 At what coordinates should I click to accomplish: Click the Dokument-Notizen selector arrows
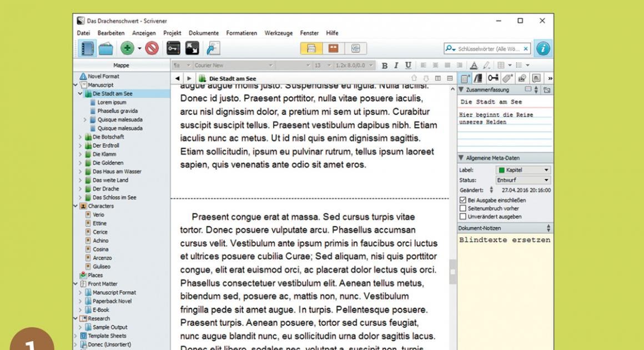click(x=549, y=228)
